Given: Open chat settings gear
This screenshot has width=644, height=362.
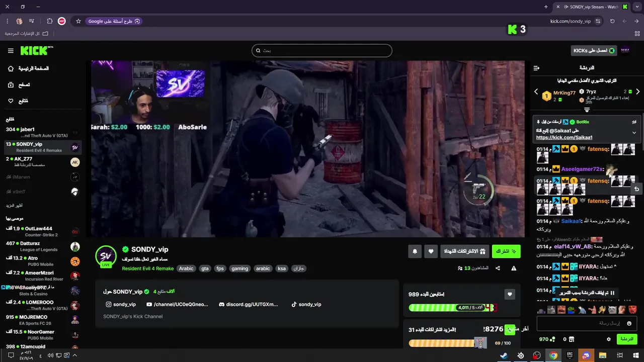Looking at the screenshot, I should click(x=609, y=339).
